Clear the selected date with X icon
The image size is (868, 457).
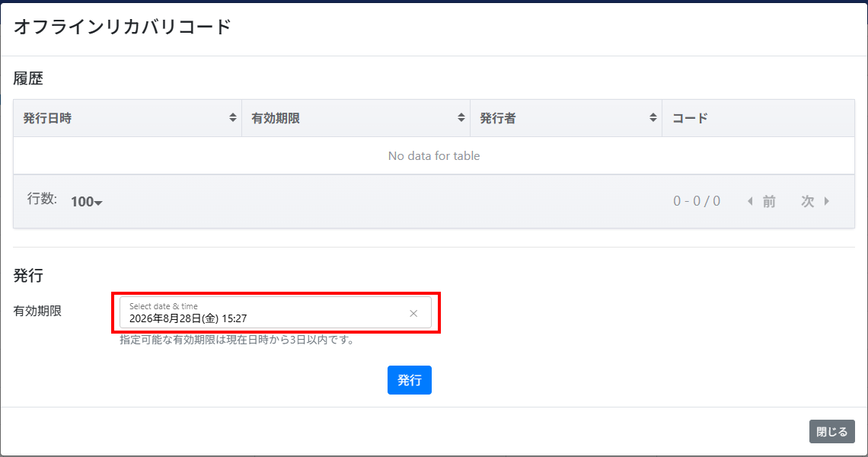point(413,313)
